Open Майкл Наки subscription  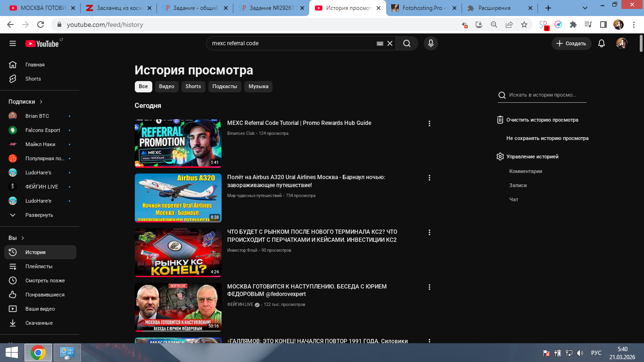pos(41,144)
